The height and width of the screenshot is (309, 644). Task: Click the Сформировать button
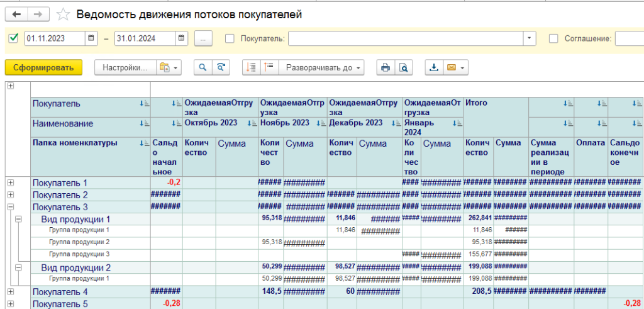(43, 68)
